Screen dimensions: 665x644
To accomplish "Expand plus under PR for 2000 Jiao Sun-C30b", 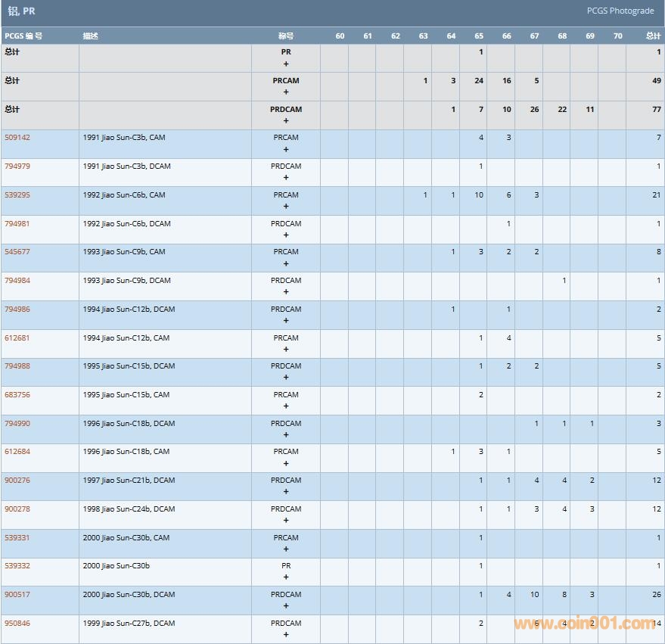I will point(286,577).
